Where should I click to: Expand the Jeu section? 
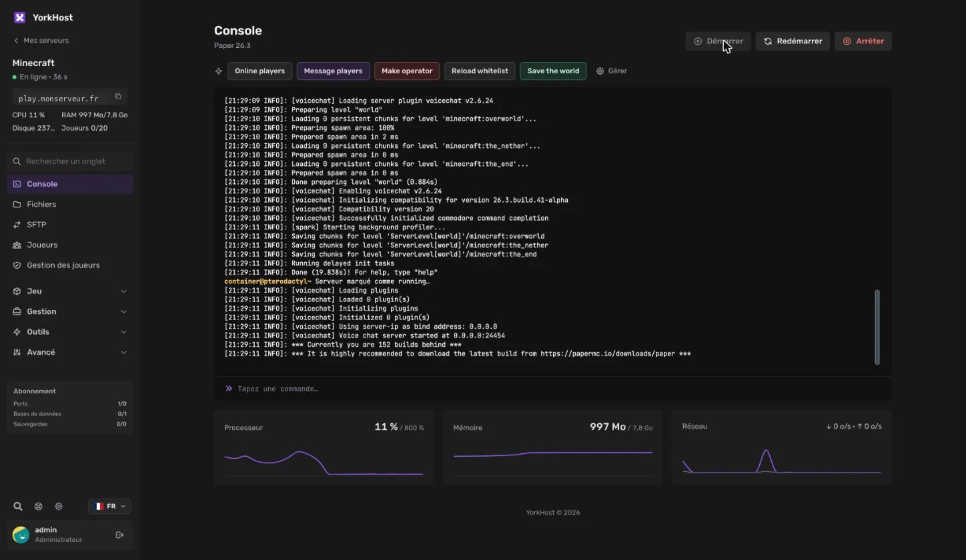coord(70,291)
